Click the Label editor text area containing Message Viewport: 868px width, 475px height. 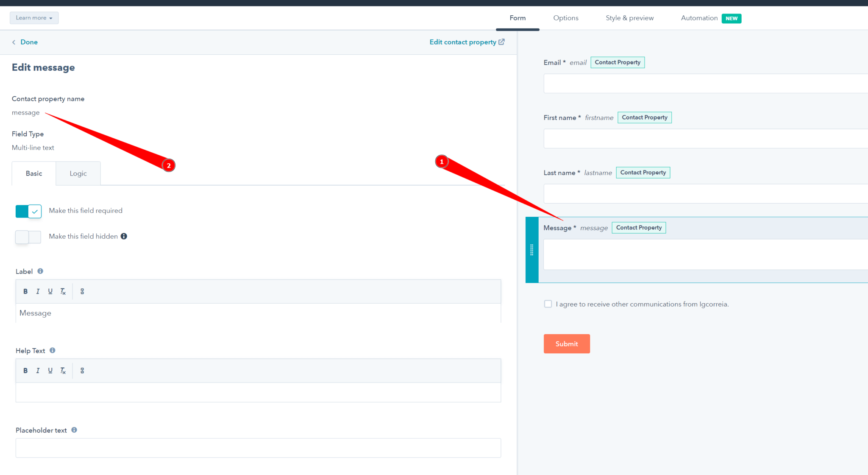coord(258,313)
